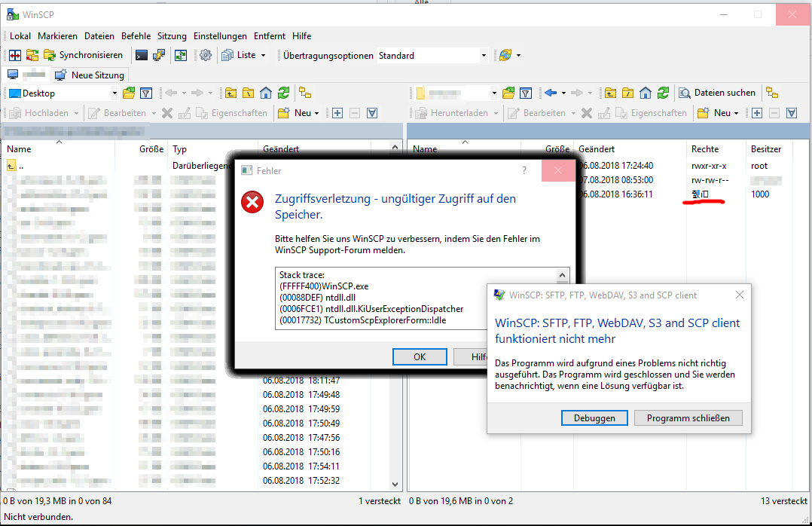Open the local panel filter icon
Image resolution: width=812 pixels, height=526 pixels.
(x=146, y=93)
